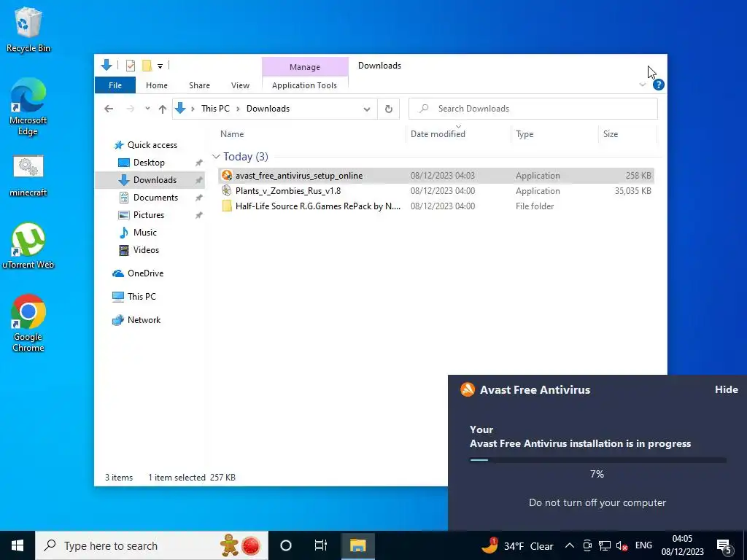The width and height of the screenshot is (747, 560).
Task: Click the Avast logo in the popup
Action: click(468, 389)
